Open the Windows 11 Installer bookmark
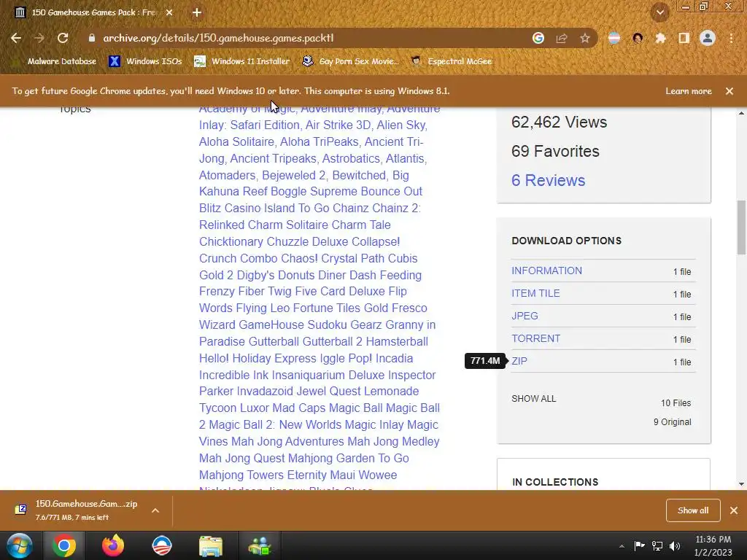The height and width of the screenshot is (560, 747). [242, 61]
